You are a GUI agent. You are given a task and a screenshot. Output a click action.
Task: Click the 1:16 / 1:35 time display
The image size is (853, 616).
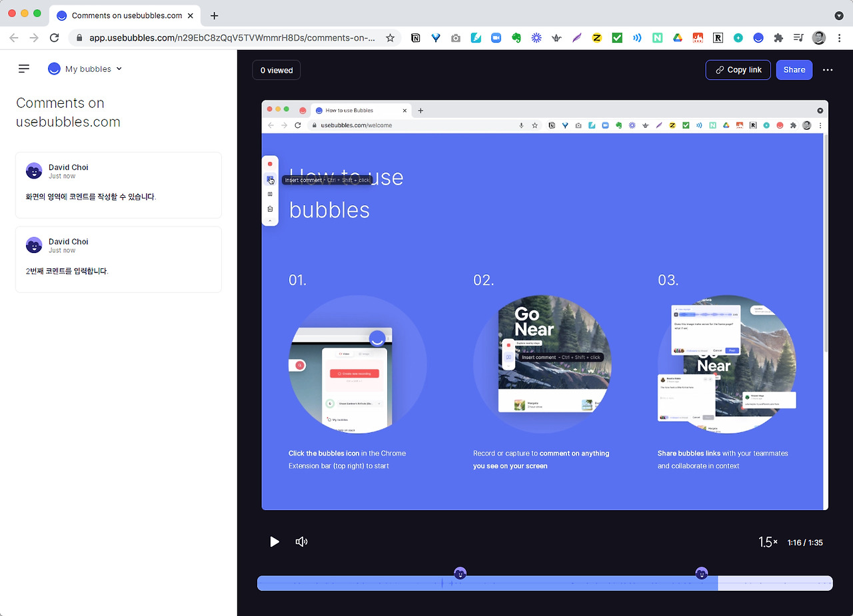click(x=805, y=543)
